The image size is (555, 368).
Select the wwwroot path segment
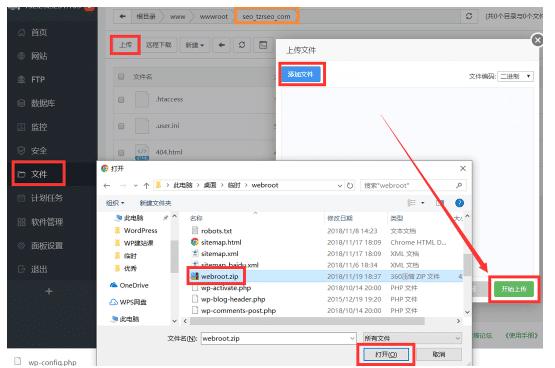[x=213, y=16]
